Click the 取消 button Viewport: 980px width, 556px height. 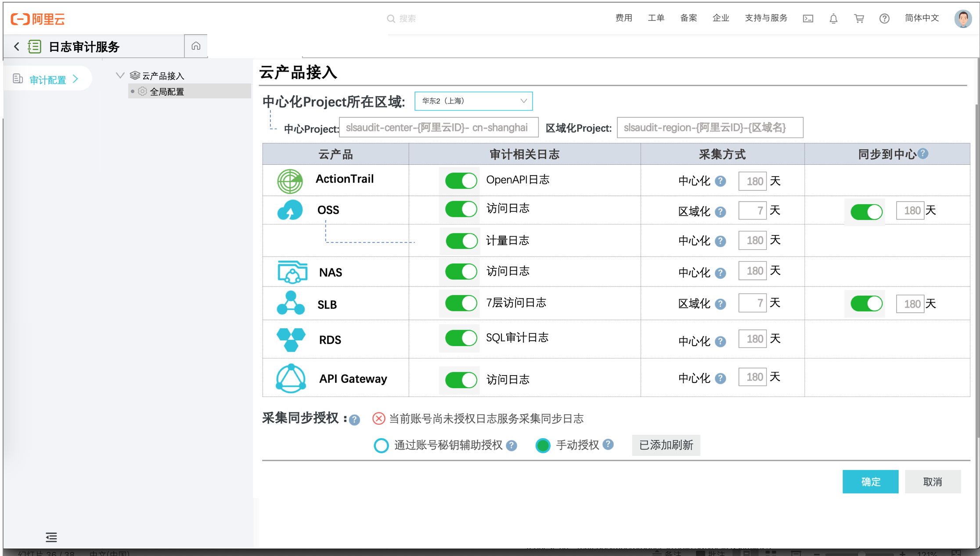(933, 482)
